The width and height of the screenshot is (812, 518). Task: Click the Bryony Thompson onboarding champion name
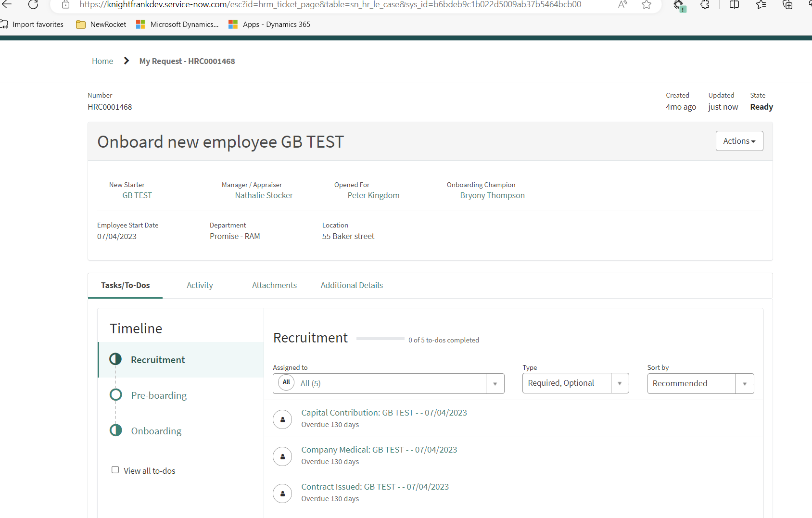click(492, 195)
